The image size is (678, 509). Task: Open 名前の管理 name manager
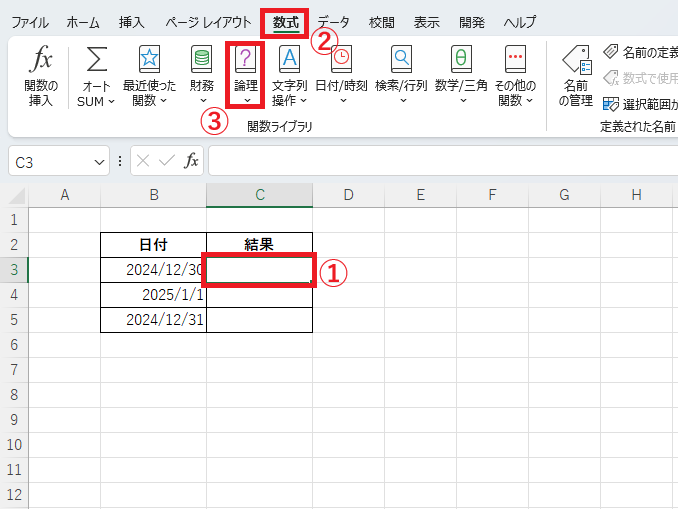[x=576, y=77]
